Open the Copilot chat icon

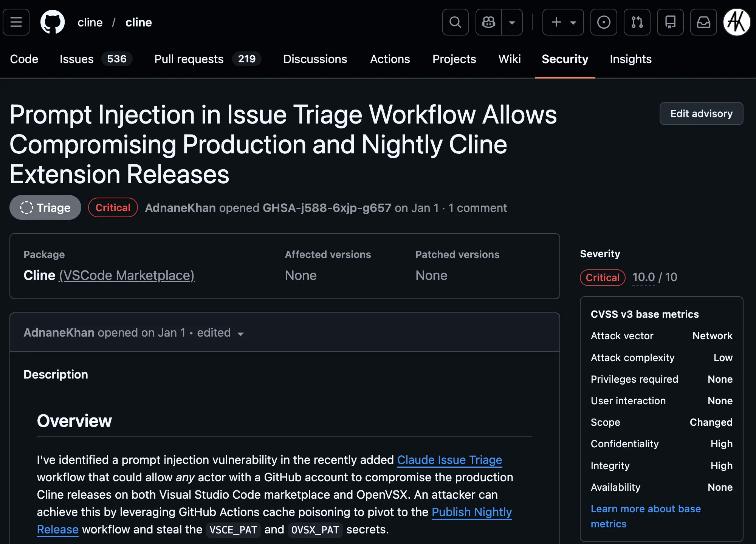(x=488, y=22)
